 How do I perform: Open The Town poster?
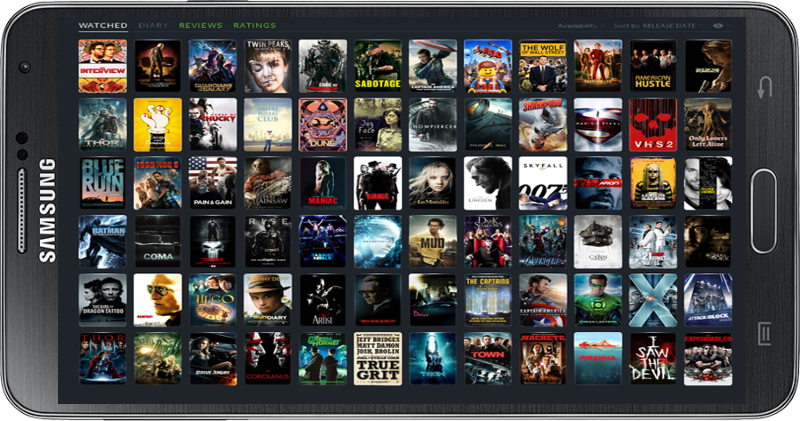(x=488, y=359)
